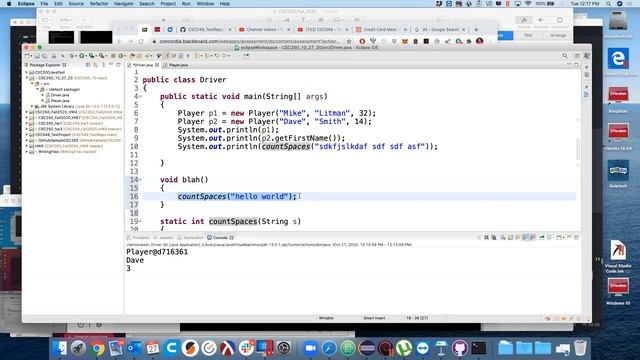Collapse the default package node
Screen dimensions: 640x360
[38, 89]
